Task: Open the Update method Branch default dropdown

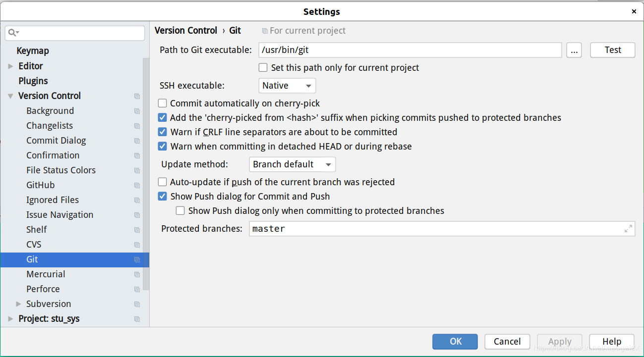Action: 292,164
